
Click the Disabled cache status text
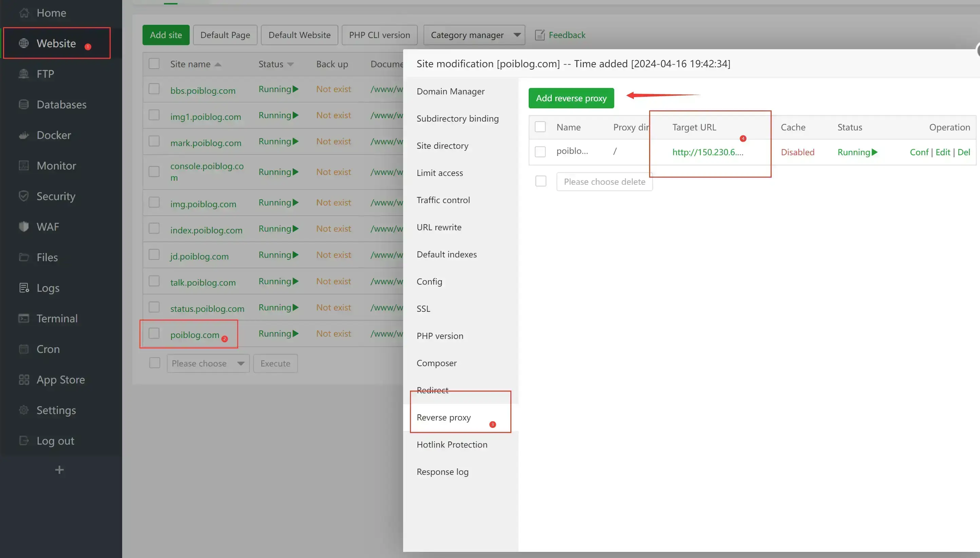coord(797,152)
